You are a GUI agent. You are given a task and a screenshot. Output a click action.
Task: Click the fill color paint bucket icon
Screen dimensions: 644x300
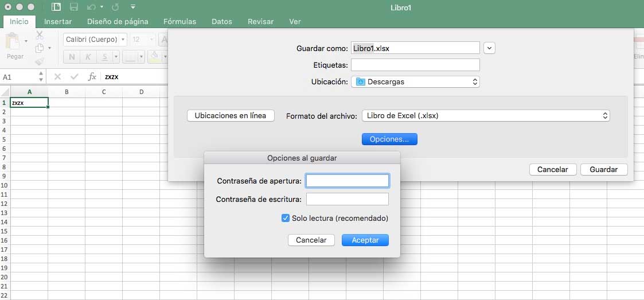tap(154, 56)
